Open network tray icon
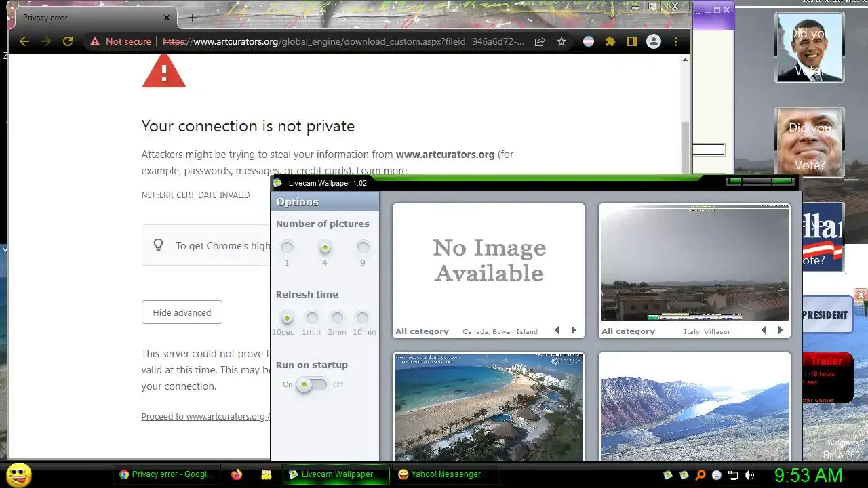Image resolution: width=868 pixels, height=488 pixels. coord(733,475)
